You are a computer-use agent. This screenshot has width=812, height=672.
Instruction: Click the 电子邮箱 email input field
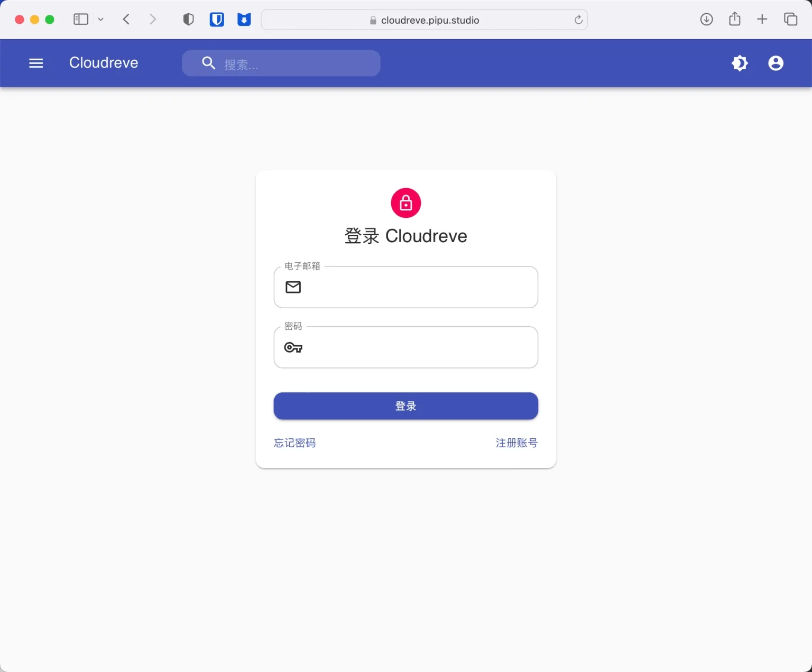[406, 287]
